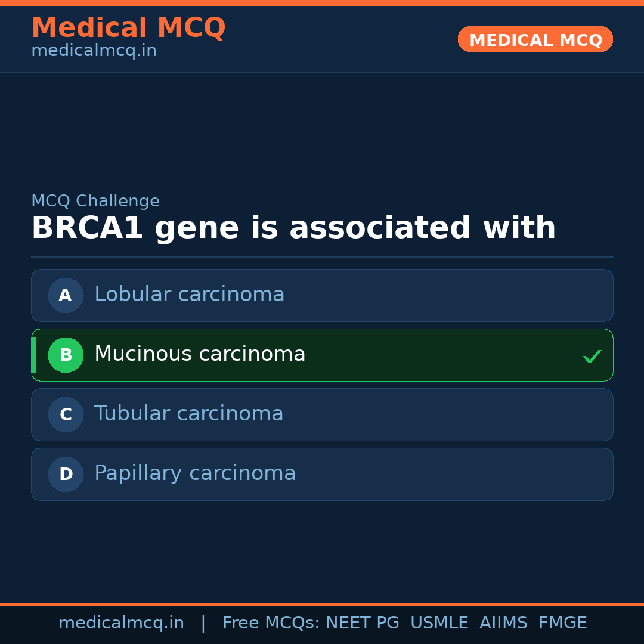Click the letter C circle badge
The height and width of the screenshot is (644, 644).
pos(66,414)
